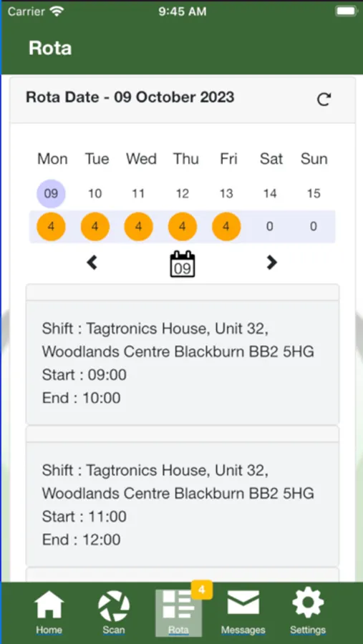Image resolution: width=363 pixels, height=644 pixels.
Task: Select Saturday date 14
Action: [270, 193]
